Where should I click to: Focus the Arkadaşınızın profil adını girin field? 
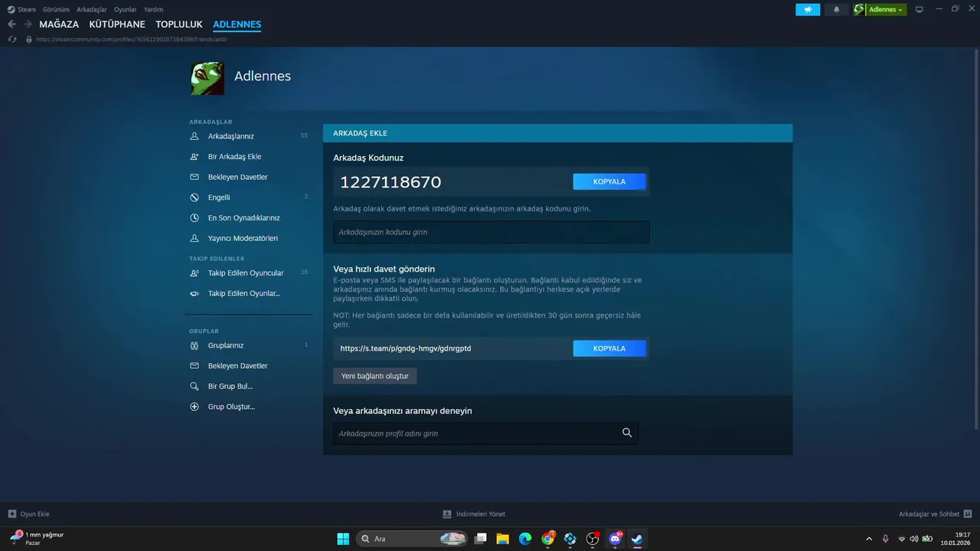pyautogui.click(x=485, y=433)
